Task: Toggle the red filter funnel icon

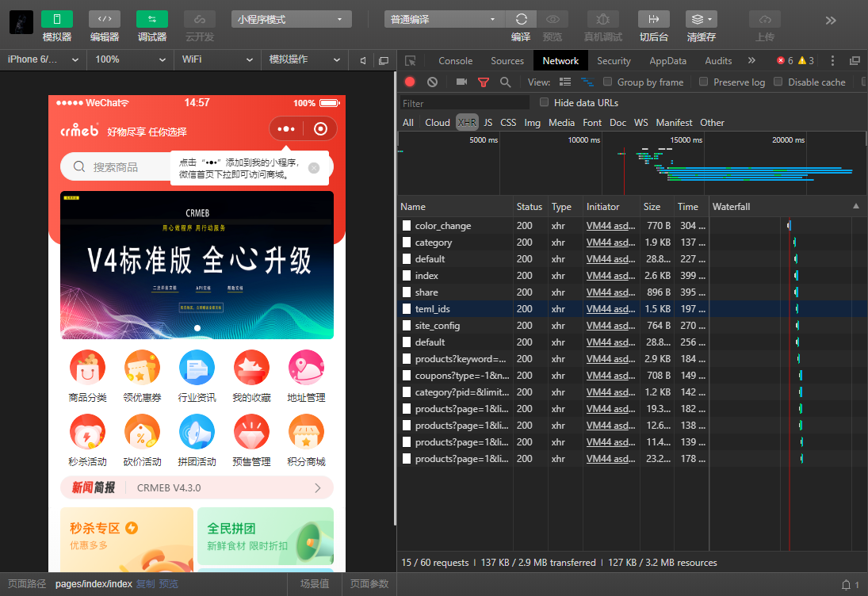Action: coord(484,82)
